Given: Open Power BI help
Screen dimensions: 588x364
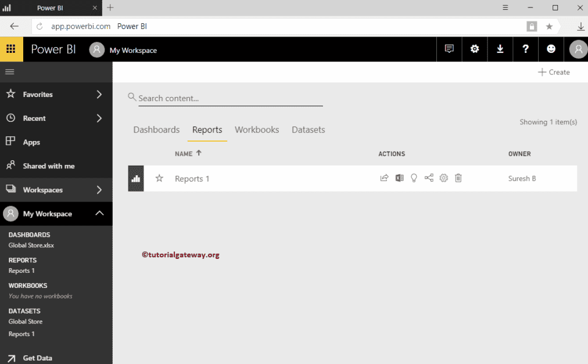Looking at the screenshot, I should (525, 49).
